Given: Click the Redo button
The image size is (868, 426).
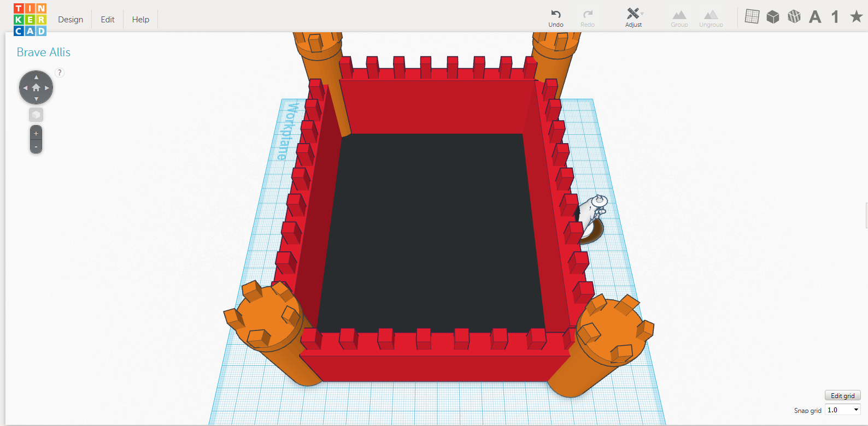Looking at the screenshot, I should [x=588, y=18].
